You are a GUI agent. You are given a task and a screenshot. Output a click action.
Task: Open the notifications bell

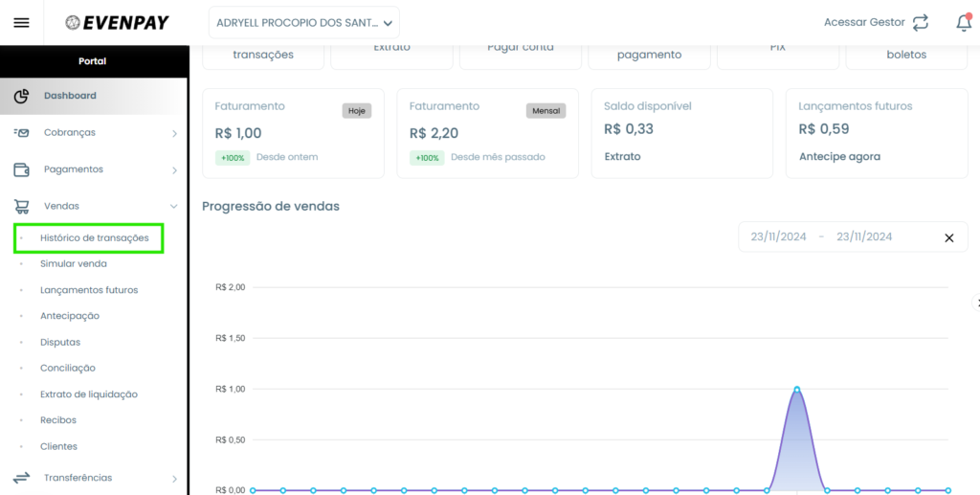(964, 23)
